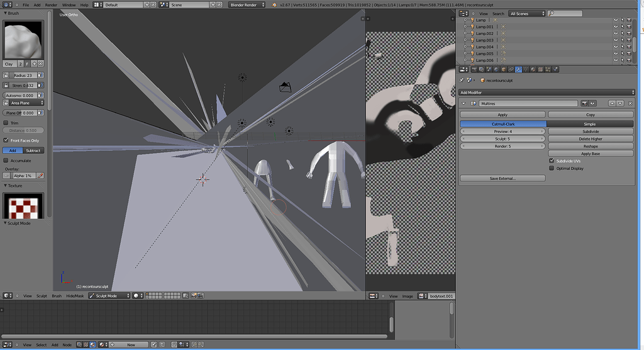644x350 pixels.
Task: Collapse the Brush panel
Action: coord(5,13)
